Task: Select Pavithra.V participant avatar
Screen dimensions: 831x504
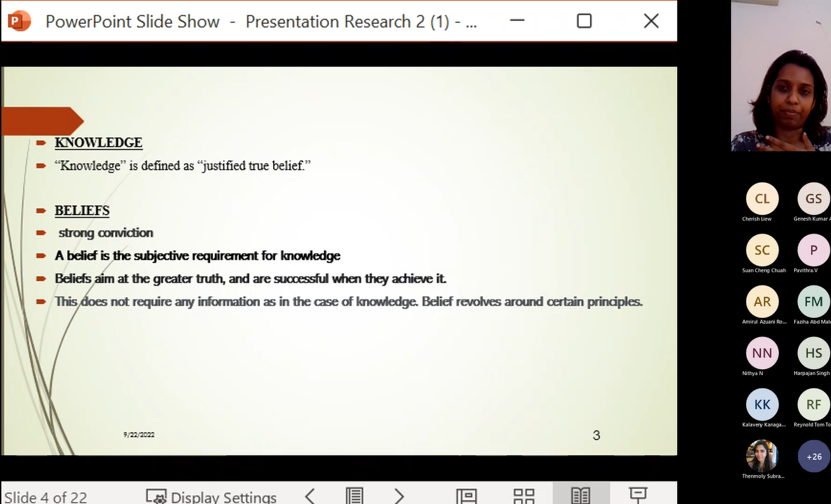Action: point(814,250)
